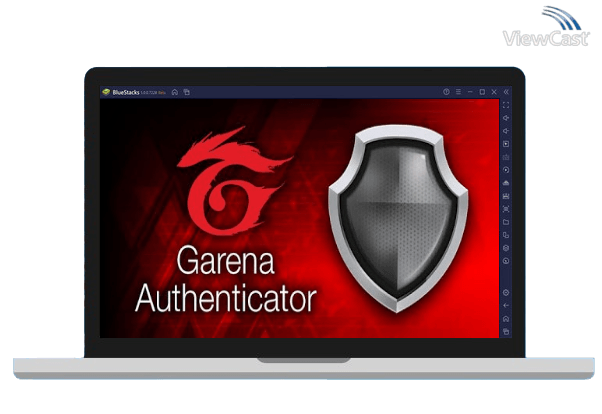Click the circular play sync icon in sidebar
Image resolution: width=602 pixels, height=414 pixels.
tap(506, 170)
